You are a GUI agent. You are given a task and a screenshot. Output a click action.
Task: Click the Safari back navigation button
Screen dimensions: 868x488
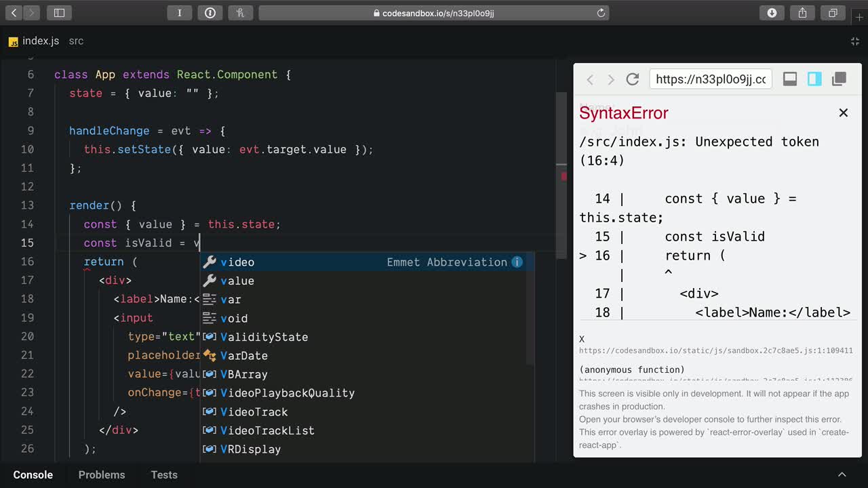14,13
